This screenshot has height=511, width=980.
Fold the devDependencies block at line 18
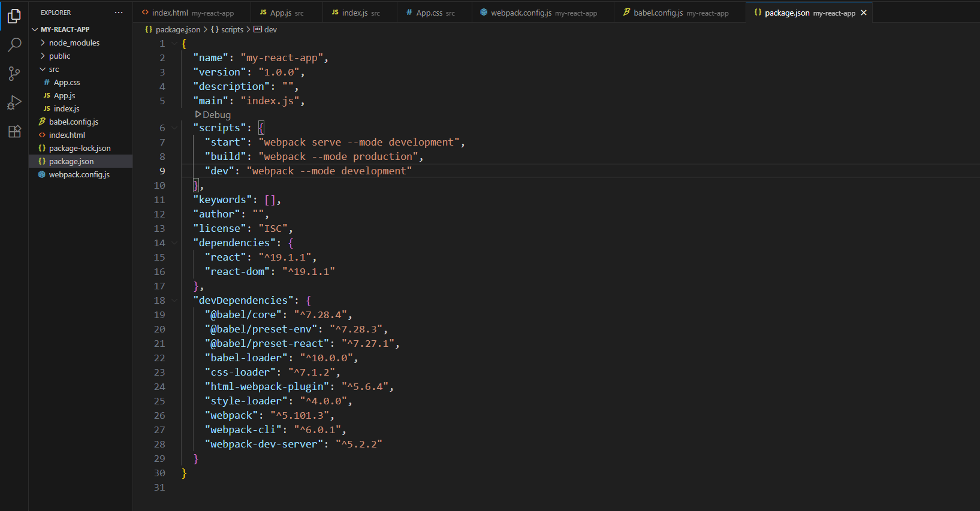174,300
